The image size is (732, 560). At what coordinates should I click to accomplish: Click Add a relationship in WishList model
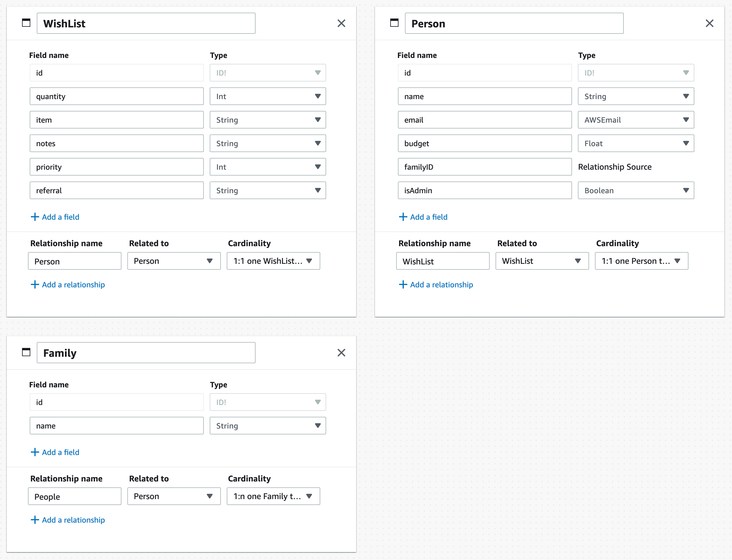tap(68, 285)
